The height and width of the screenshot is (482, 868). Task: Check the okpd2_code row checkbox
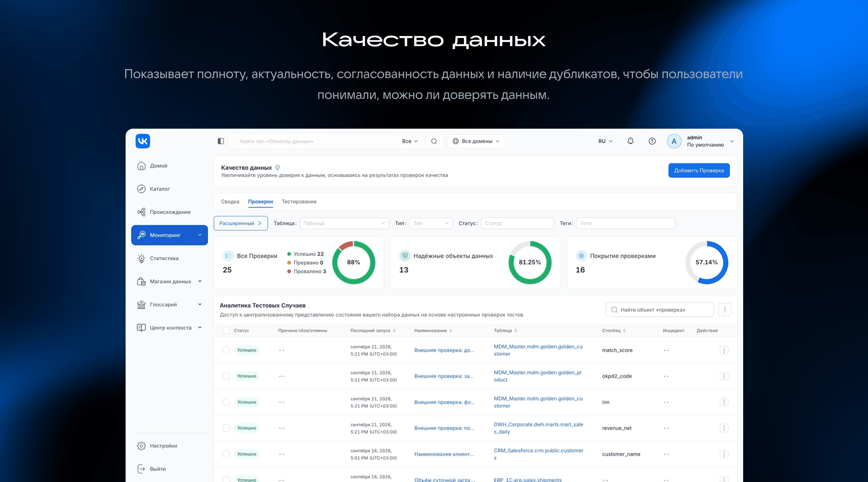click(x=226, y=376)
